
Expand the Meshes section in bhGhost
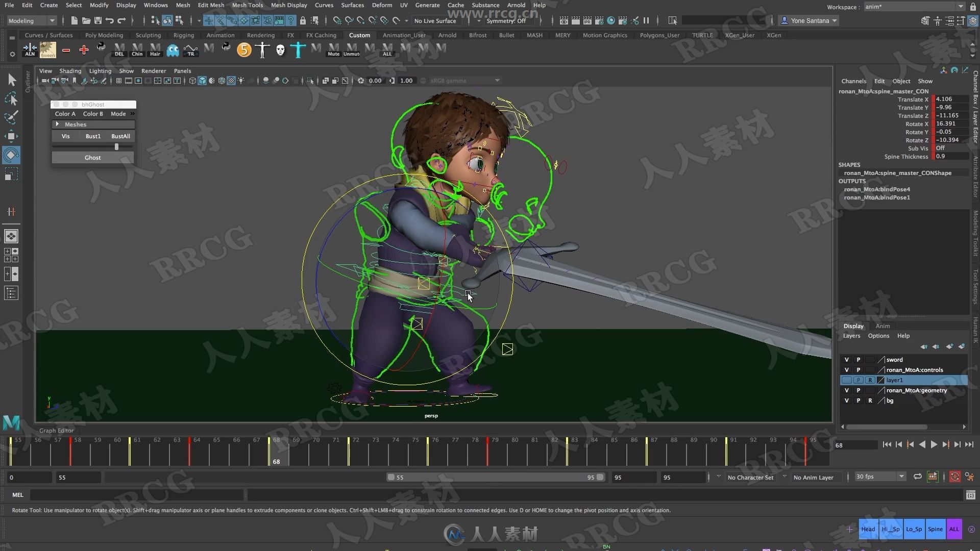pyautogui.click(x=57, y=124)
